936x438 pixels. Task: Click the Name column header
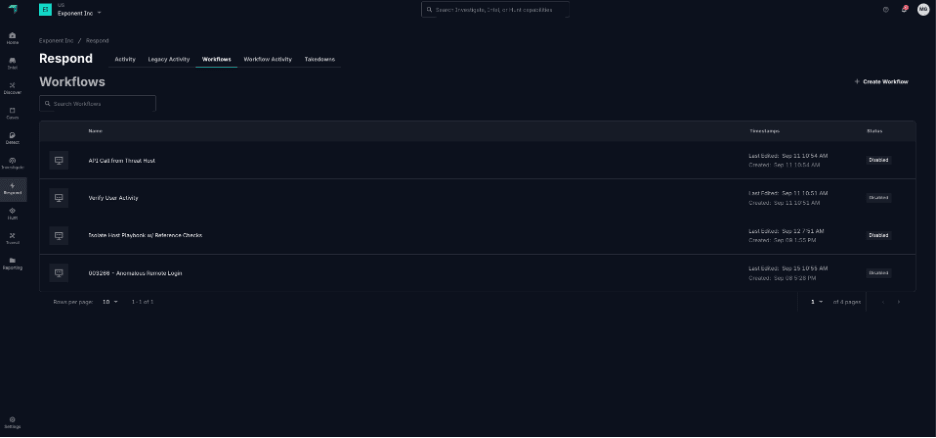pos(96,131)
